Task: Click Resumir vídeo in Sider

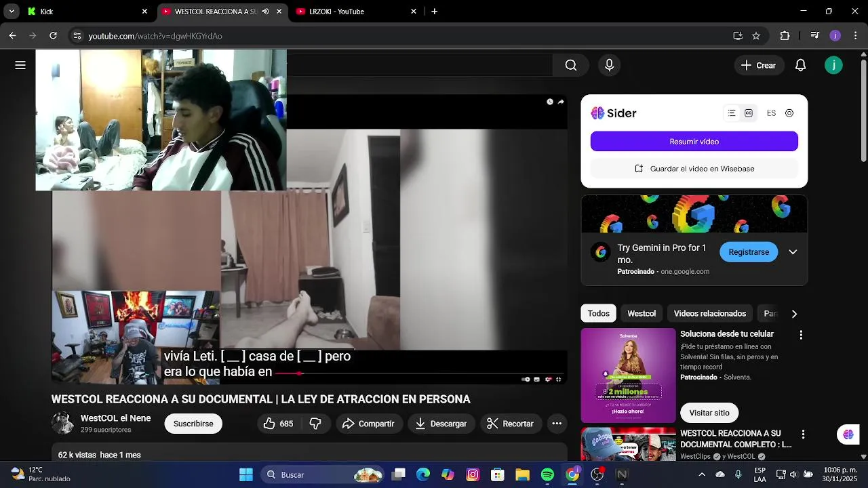Action: pos(694,142)
